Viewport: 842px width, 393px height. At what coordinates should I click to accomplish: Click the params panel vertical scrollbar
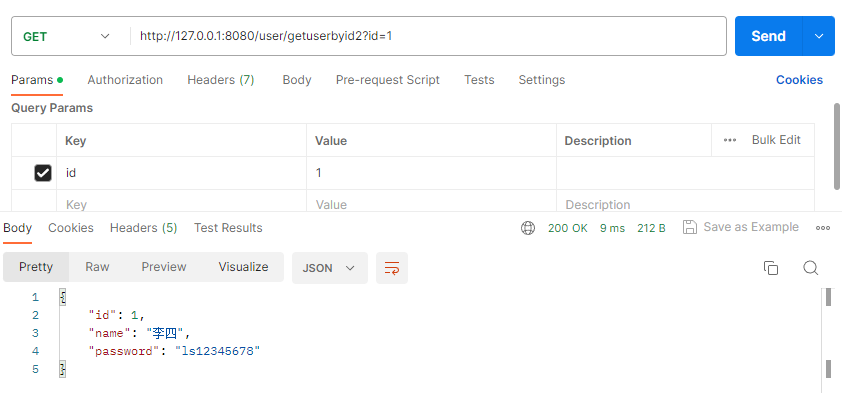(x=837, y=146)
